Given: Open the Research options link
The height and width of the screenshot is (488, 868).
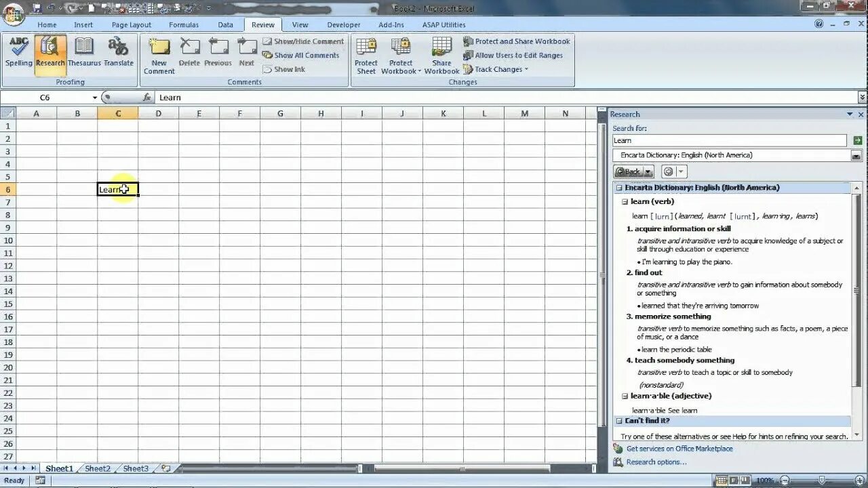Looking at the screenshot, I should (656, 462).
